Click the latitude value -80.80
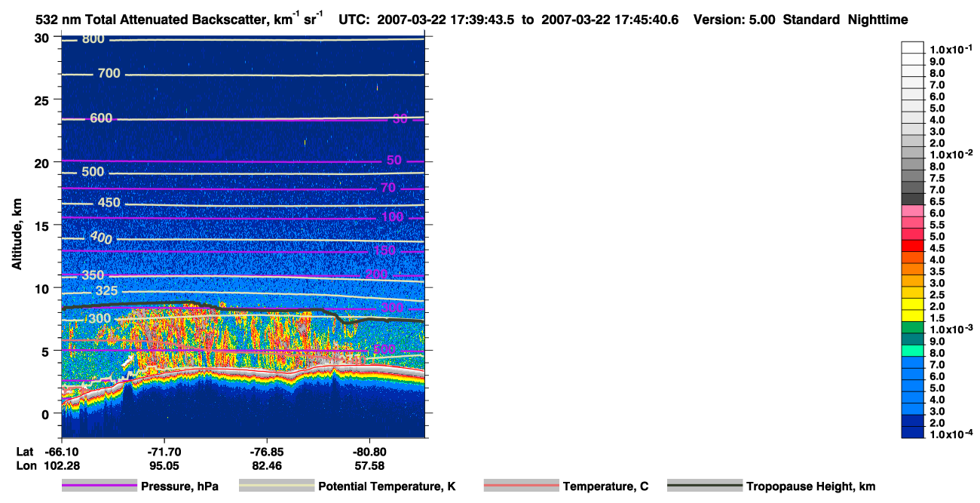The image size is (980, 503). (370, 452)
